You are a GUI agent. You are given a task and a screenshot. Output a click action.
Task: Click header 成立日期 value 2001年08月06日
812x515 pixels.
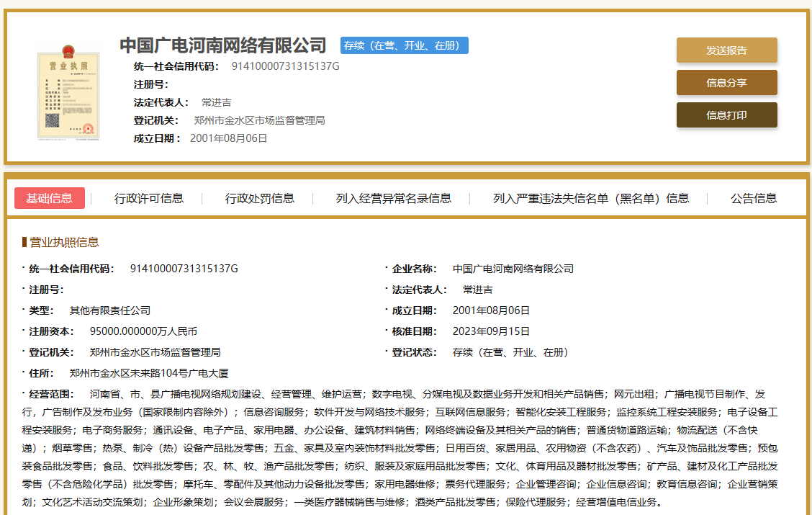[228, 138]
